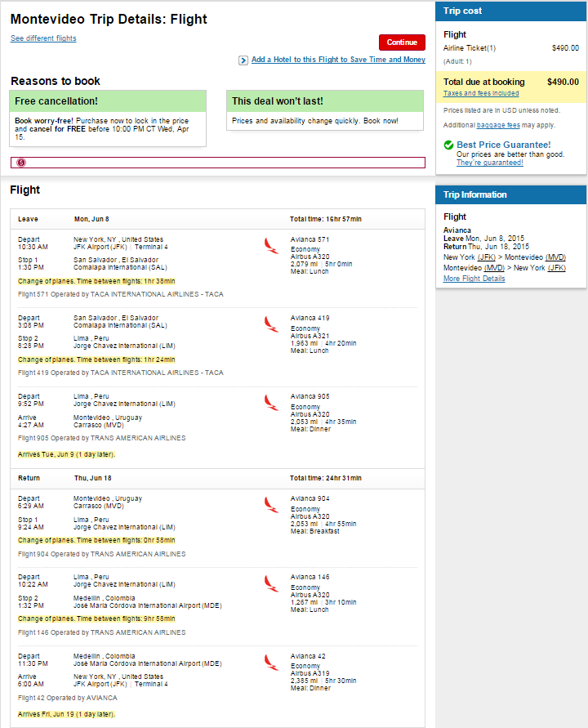Click Arrives Tue, Jun 9 (1 day later) note

(66, 454)
